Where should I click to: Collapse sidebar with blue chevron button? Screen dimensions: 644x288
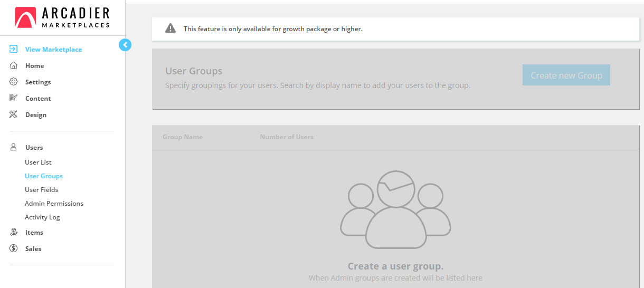125,45
